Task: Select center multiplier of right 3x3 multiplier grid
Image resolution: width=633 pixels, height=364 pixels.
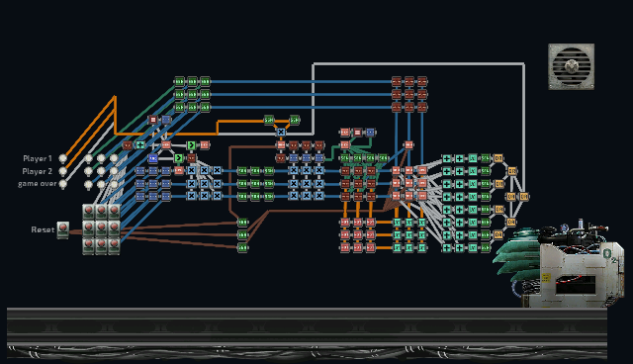Action: click(x=307, y=184)
